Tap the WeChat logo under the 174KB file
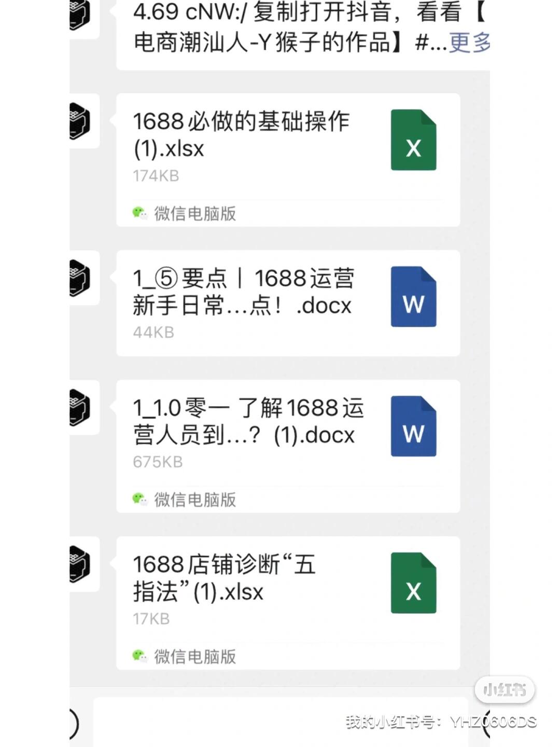The width and height of the screenshot is (560, 747). tap(139, 213)
